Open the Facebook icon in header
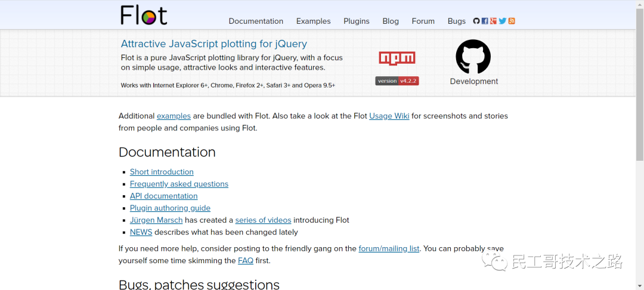This screenshot has width=644, height=290. click(485, 21)
